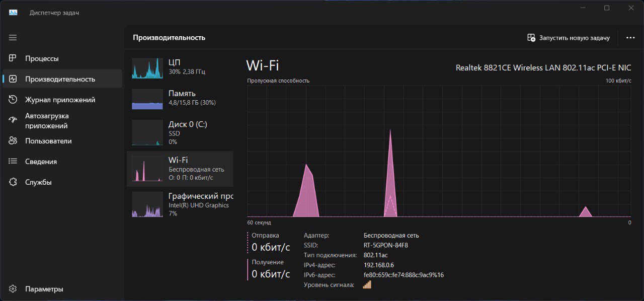Open the Пользователи users icon
Image resolution: width=644 pixels, height=301 pixels.
coord(13,141)
